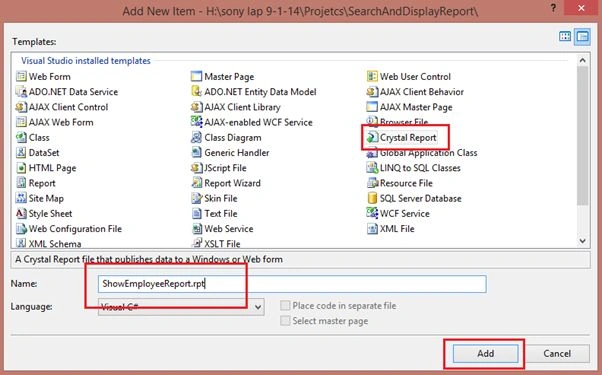Tick Place code in separate file
Screen dimensions: 602x375
285,306
